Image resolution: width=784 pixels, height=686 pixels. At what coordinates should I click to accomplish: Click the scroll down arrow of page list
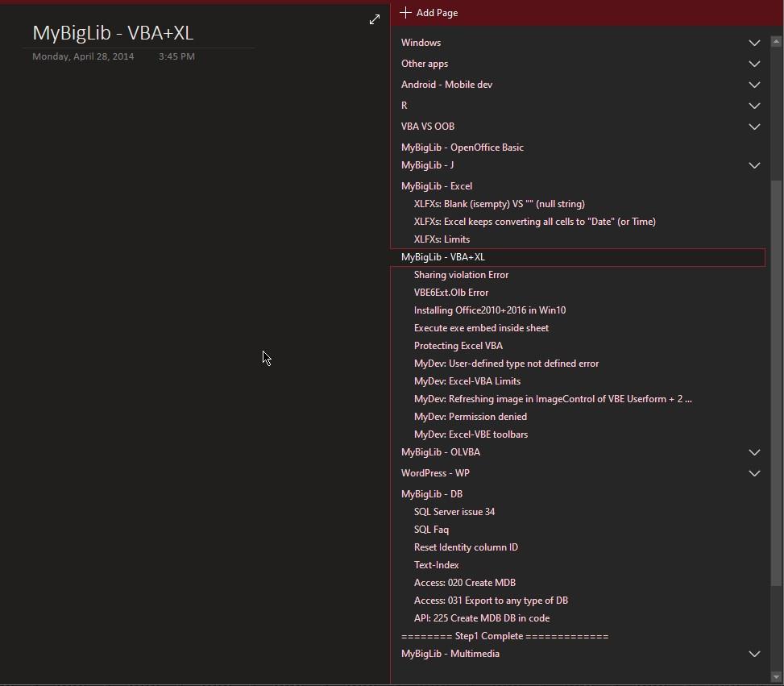777,677
